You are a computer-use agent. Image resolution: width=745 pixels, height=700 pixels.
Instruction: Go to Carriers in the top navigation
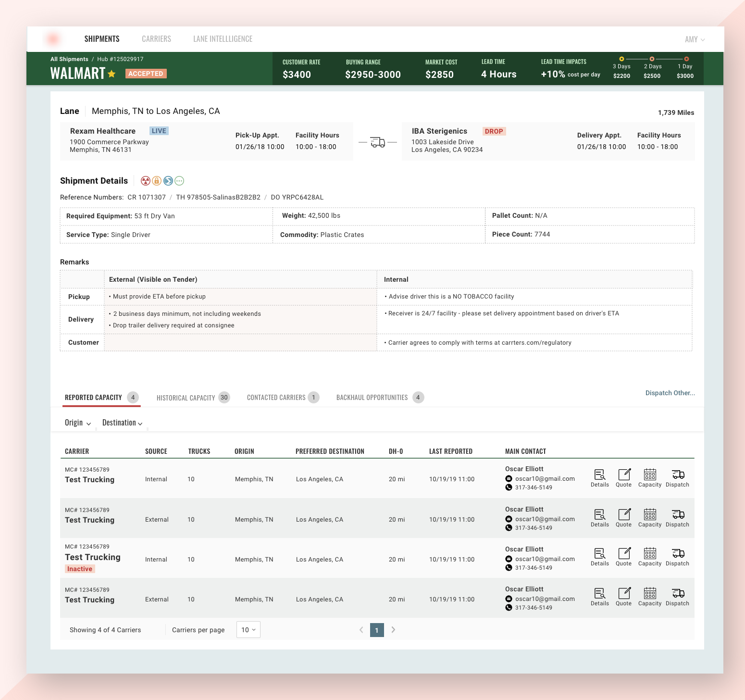point(156,39)
